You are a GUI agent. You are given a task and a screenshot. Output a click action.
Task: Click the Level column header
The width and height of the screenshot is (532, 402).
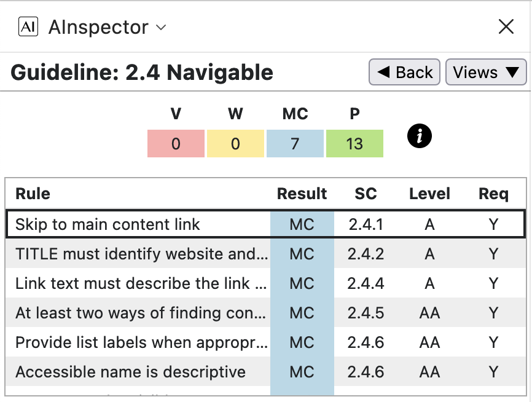(429, 194)
